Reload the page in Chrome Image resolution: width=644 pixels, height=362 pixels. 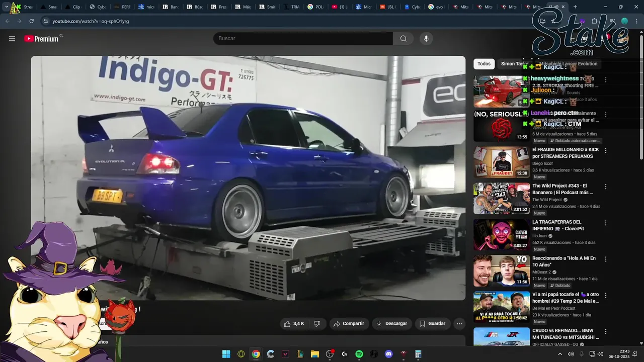point(32,21)
